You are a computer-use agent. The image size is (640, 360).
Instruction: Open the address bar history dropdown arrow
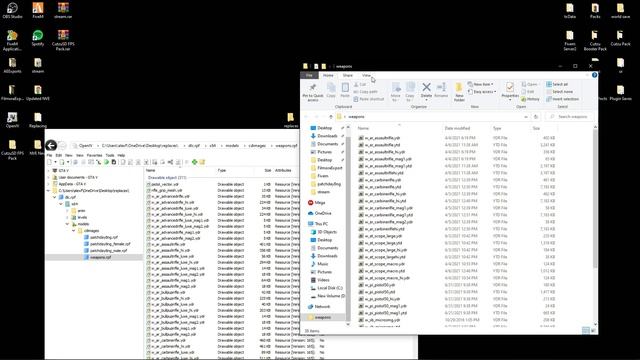coord(526,117)
